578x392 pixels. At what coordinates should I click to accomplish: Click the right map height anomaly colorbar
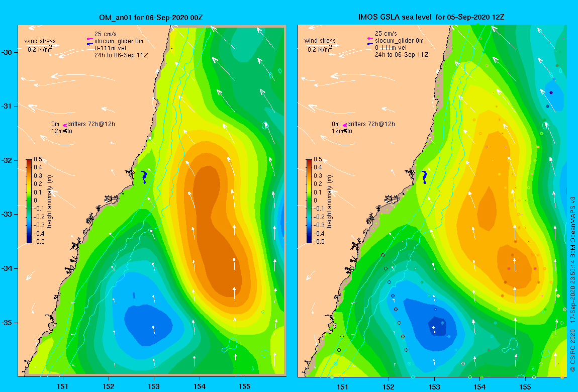309,201
